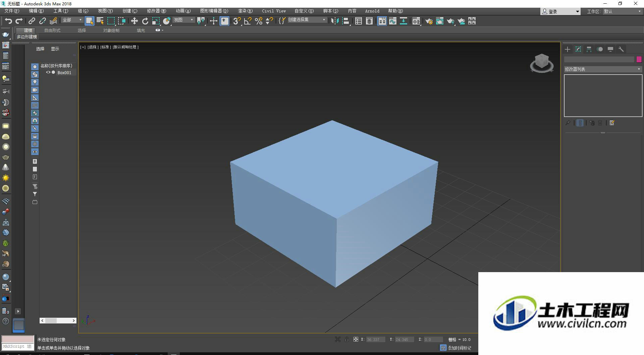Click the 默认明暗处理 shading label

click(x=125, y=47)
